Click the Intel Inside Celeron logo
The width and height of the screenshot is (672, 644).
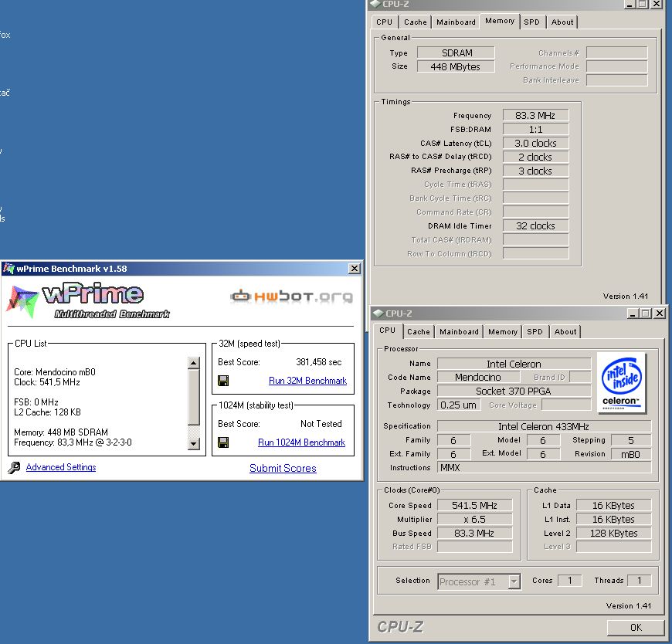pos(622,383)
